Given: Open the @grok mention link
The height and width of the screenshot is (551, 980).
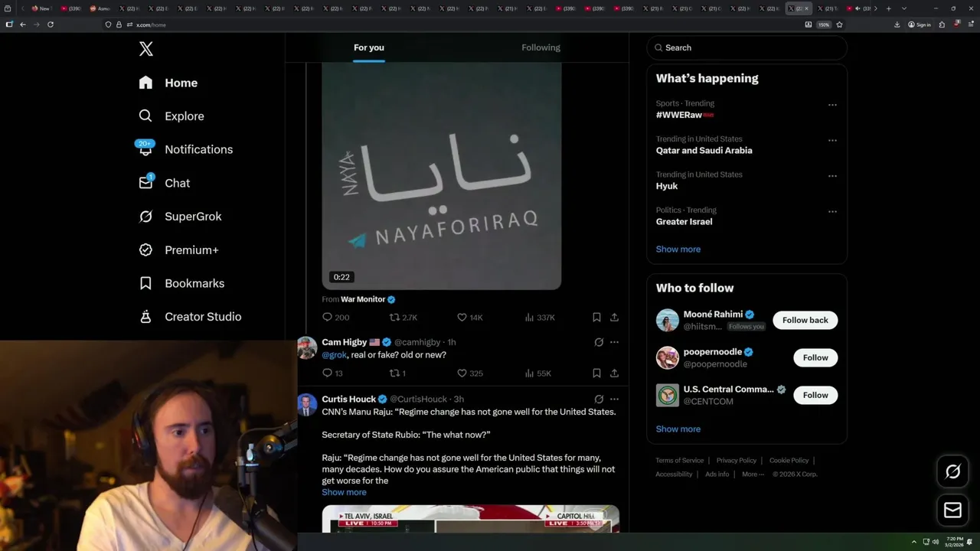Looking at the screenshot, I should (334, 355).
